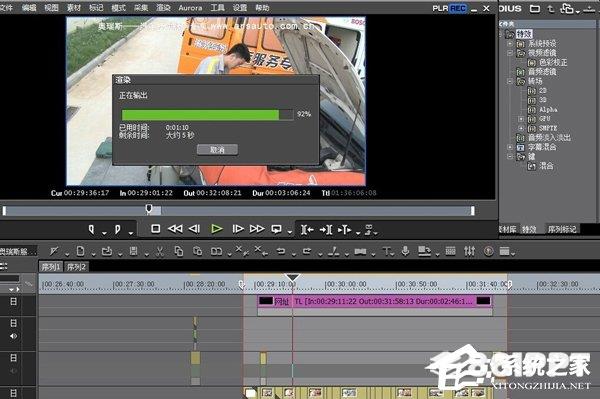Collapse the 视频滤镜 tree node
Screen dimensions: 600x399
510,53
